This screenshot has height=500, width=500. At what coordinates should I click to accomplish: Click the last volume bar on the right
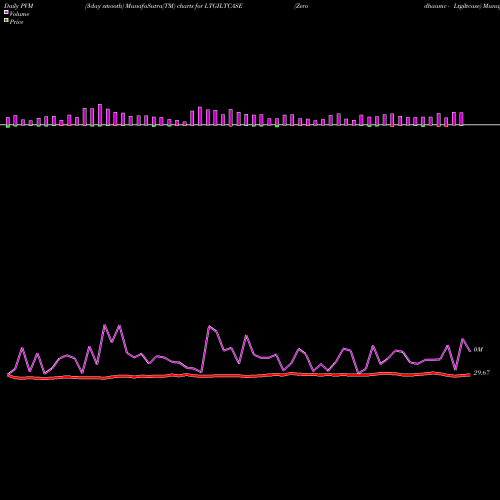[461, 119]
